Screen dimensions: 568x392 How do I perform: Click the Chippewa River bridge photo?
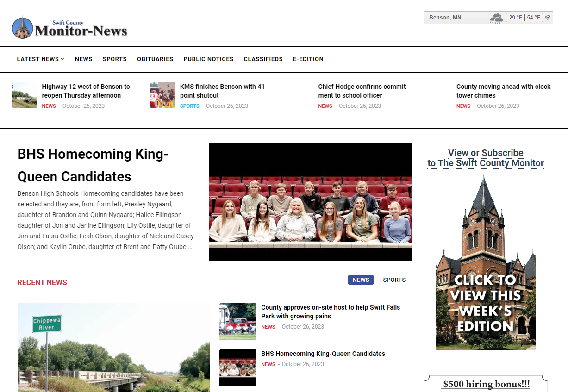pos(114,348)
